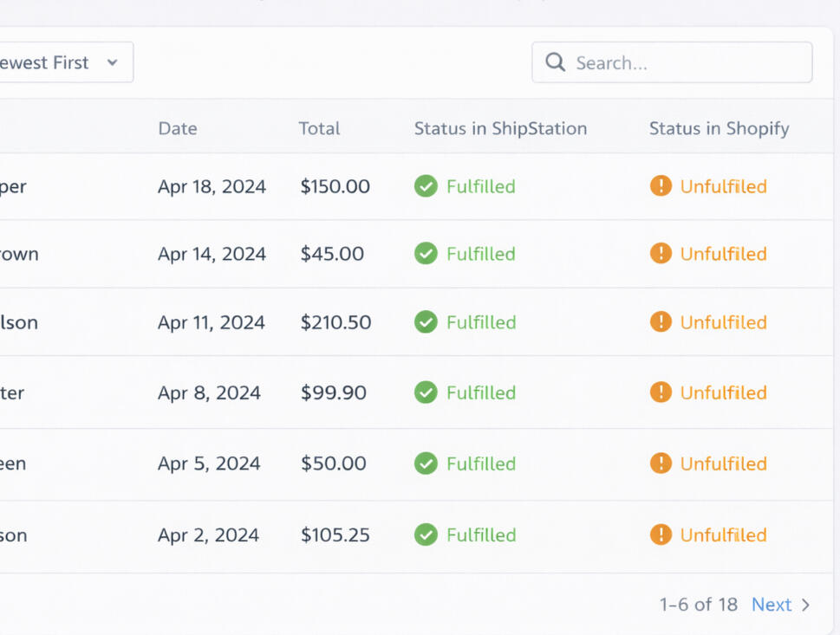
Task: Click the right chevron beside Next
Action: (805, 605)
